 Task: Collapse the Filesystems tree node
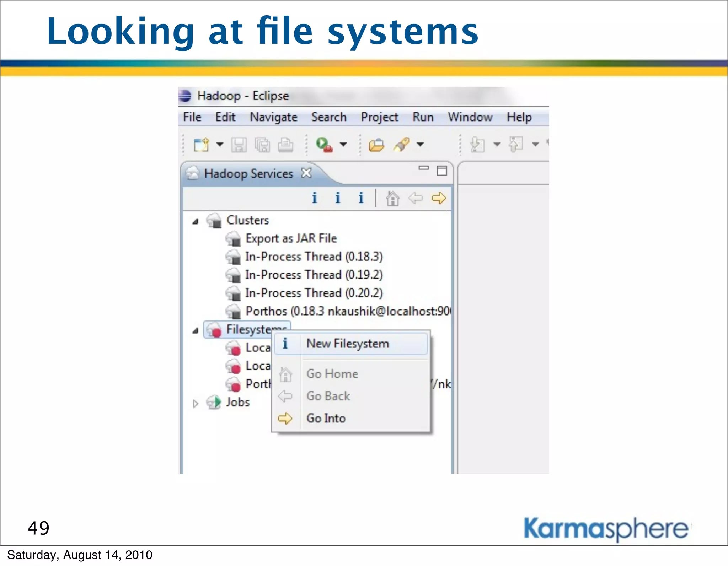point(195,331)
